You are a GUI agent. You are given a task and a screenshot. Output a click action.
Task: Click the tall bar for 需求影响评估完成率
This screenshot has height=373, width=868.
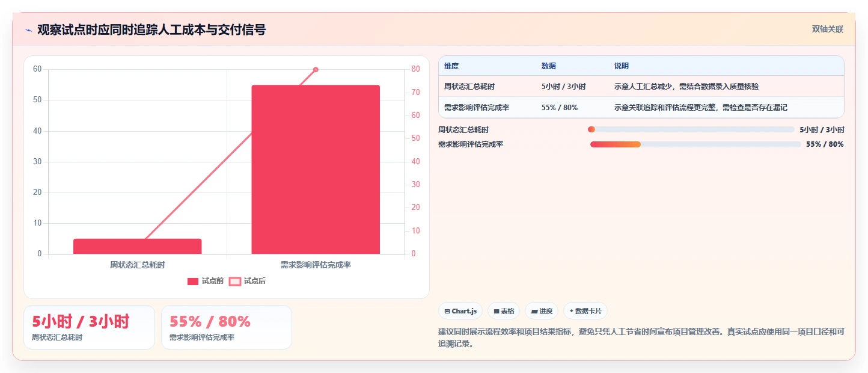[316, 170]
